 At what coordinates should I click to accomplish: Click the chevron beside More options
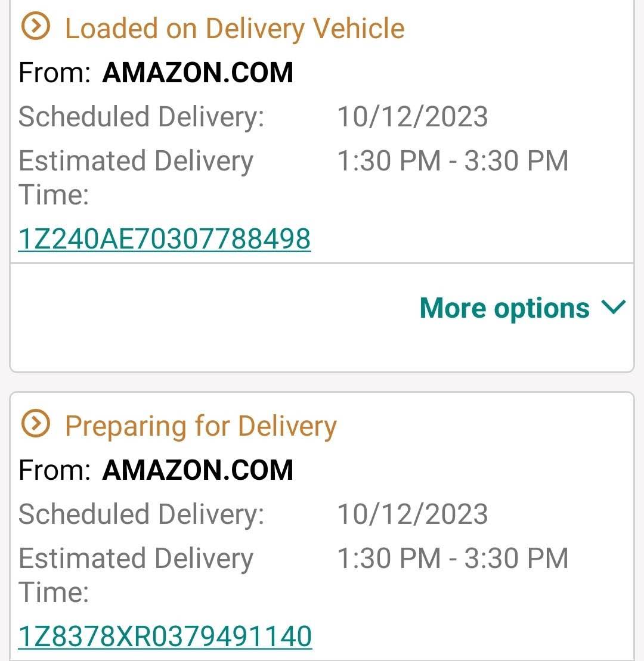coord(613,307)
